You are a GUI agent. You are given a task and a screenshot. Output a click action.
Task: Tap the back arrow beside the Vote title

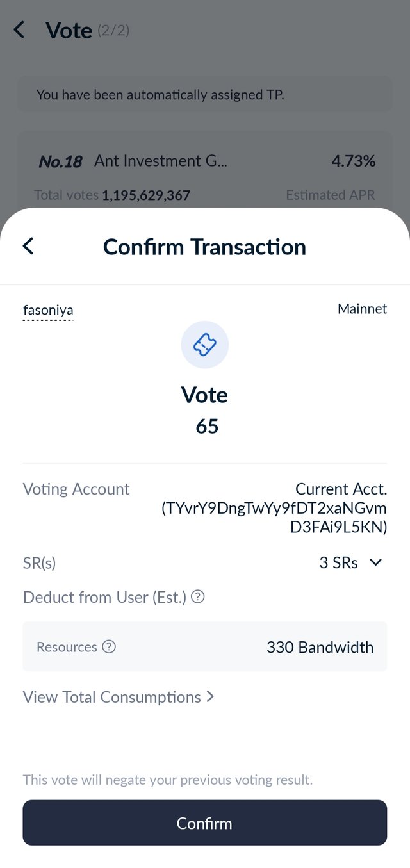[x=19, y=29]
